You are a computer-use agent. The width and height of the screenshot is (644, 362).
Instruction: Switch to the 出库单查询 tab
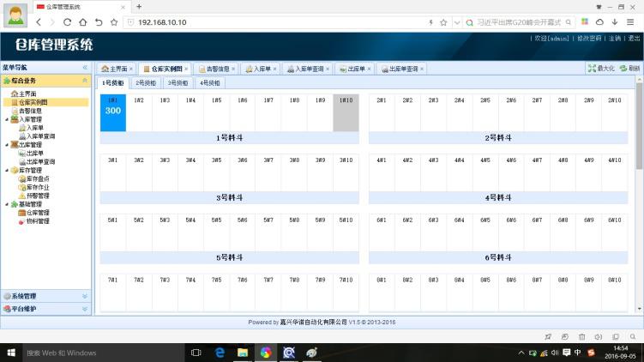click(x=401, y=69)
